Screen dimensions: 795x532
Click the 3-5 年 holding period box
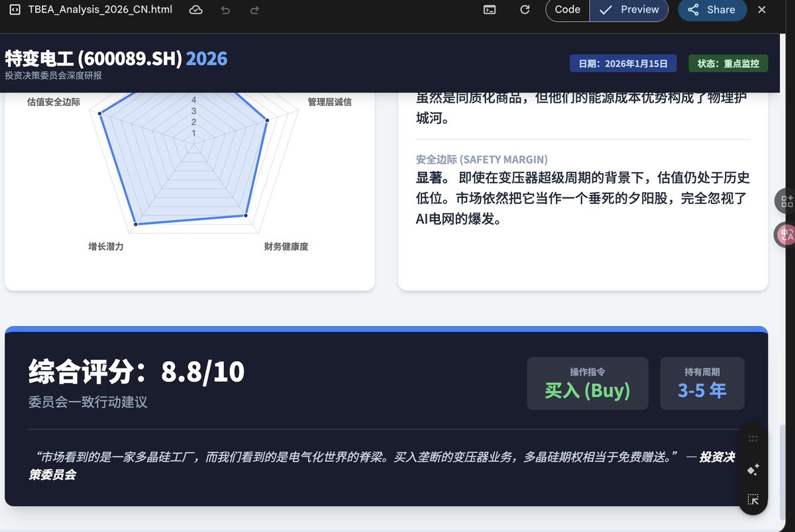702,383
